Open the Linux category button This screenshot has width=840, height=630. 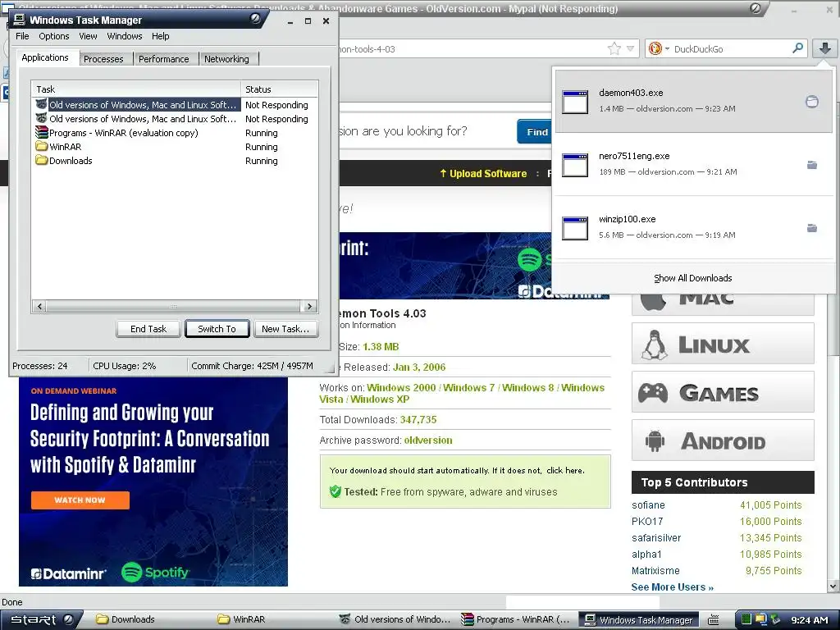coord(723,344)
